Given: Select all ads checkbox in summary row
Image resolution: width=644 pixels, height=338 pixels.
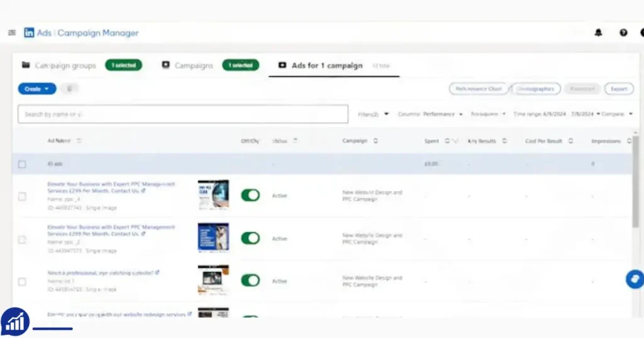Looking at the screenshot, I should pos(22,164).
